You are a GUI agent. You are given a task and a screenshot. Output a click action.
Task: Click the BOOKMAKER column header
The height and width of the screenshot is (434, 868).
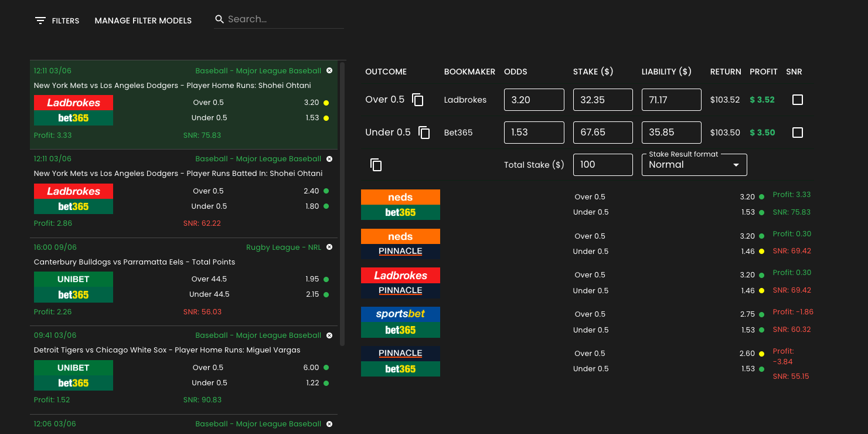click(x=469, y=72)
